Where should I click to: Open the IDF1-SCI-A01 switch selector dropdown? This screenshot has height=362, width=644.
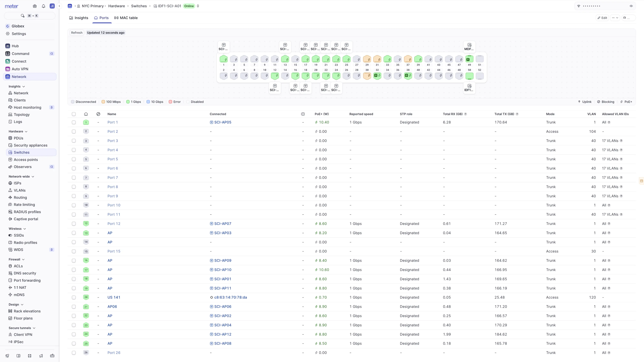198,6
